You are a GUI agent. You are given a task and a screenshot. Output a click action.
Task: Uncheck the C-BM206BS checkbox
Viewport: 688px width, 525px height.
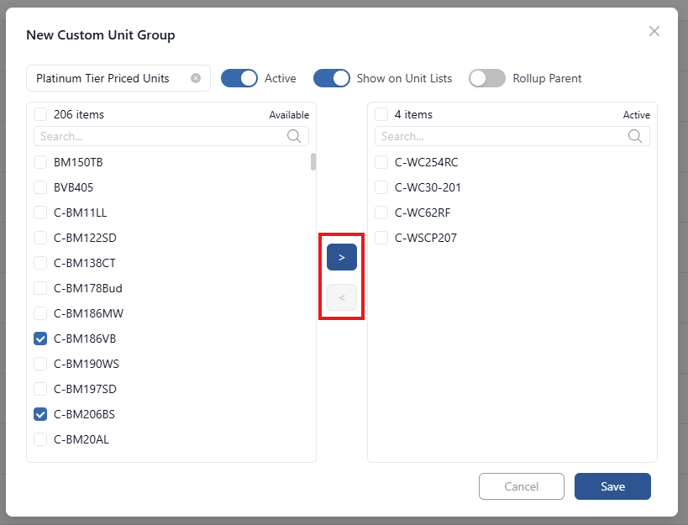coord(40,414)
